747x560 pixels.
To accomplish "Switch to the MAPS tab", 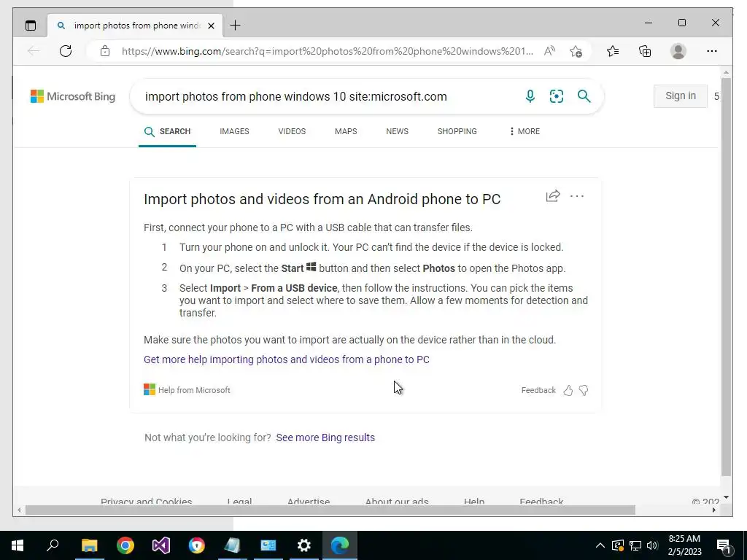I will click(x=346, y=131).
